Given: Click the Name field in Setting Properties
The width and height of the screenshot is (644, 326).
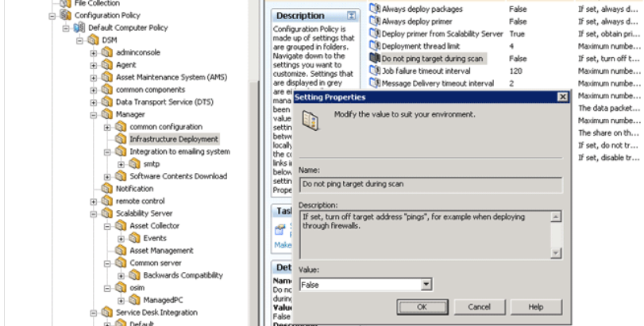Looking at the screenshot, I should 430,185.
